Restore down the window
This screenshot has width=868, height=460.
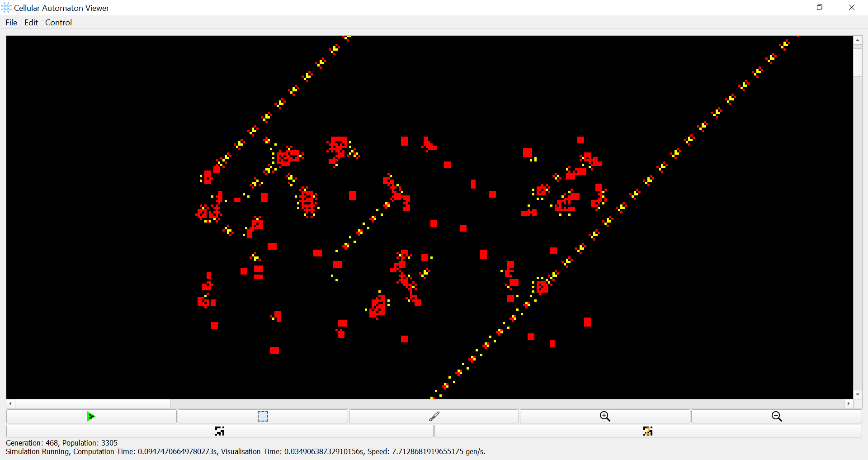820,7
